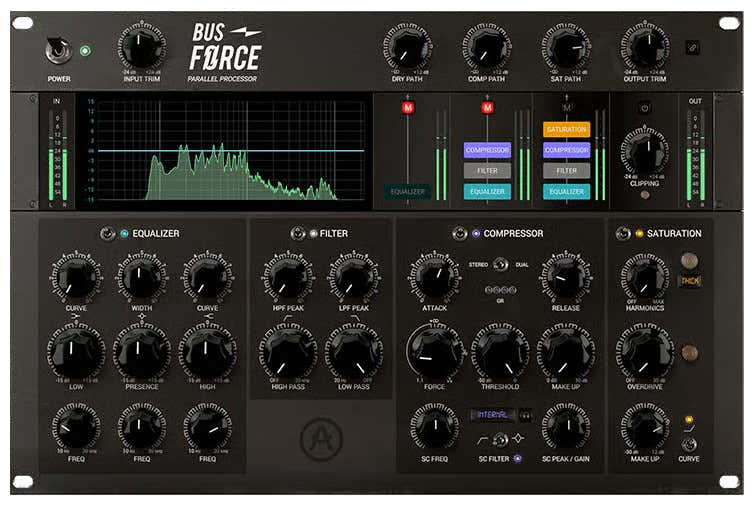This screenshot has width=754, height=506.
Task: Toggle the Saturation section bypass switch
Action: (623, 234)
